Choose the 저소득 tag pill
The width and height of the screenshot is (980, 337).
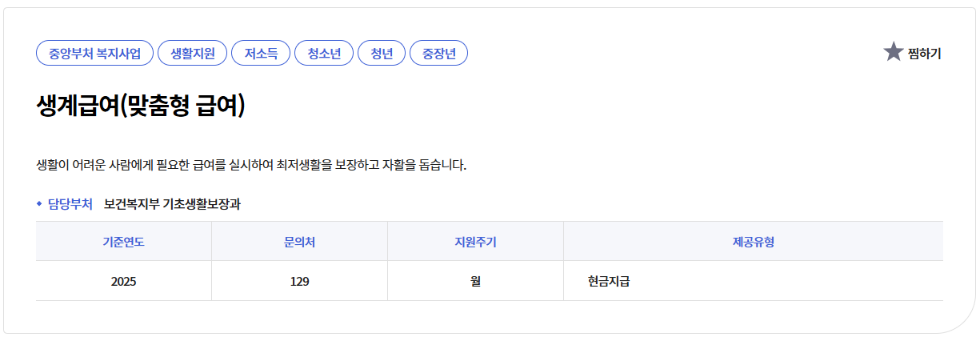coord(261,54)
